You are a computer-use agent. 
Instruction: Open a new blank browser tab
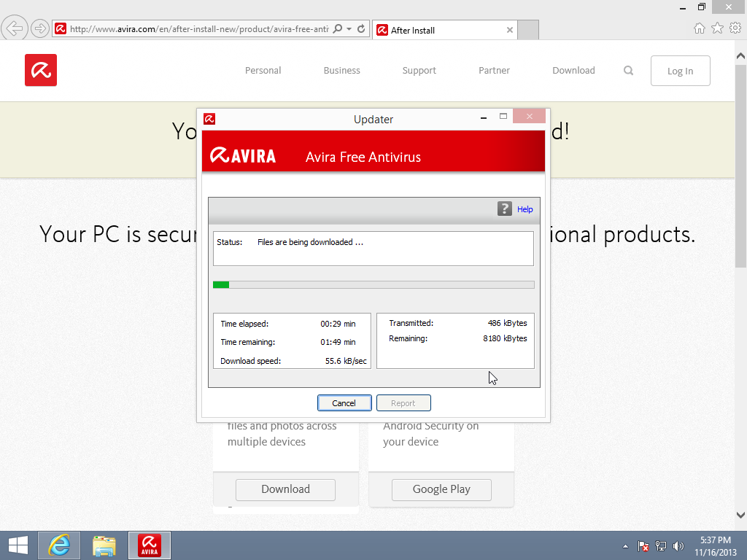(528, 30)
